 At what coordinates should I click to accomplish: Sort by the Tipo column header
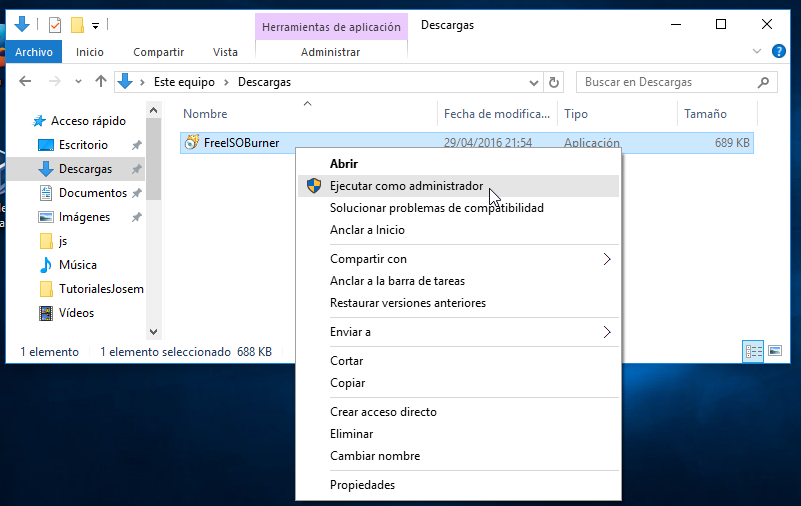[576, 114]
